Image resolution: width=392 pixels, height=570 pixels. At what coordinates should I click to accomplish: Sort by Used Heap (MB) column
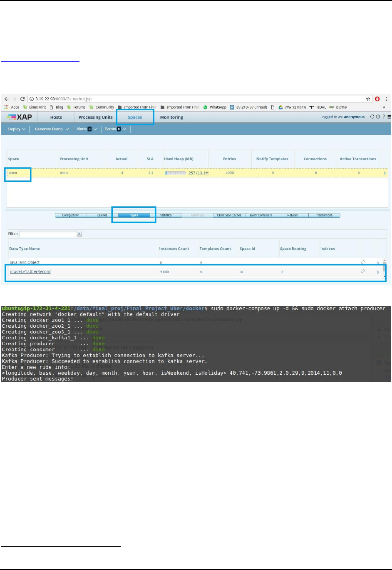(179, 159)
